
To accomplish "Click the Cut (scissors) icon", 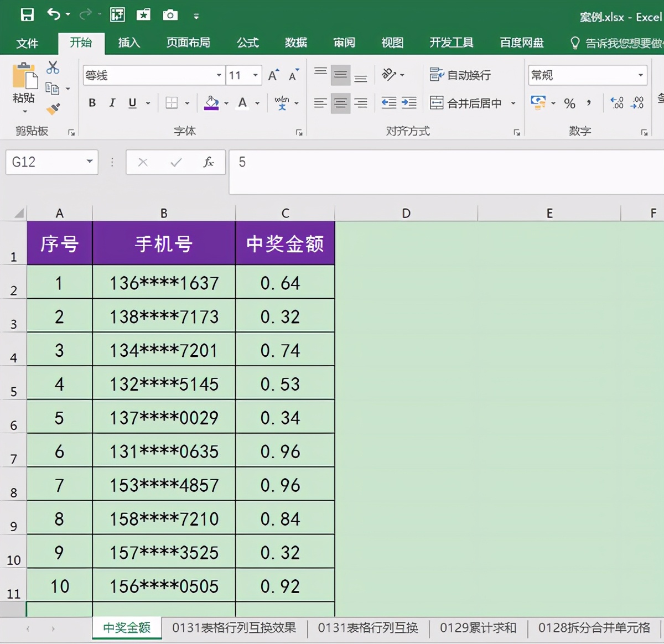I will (x=53, y=66).
